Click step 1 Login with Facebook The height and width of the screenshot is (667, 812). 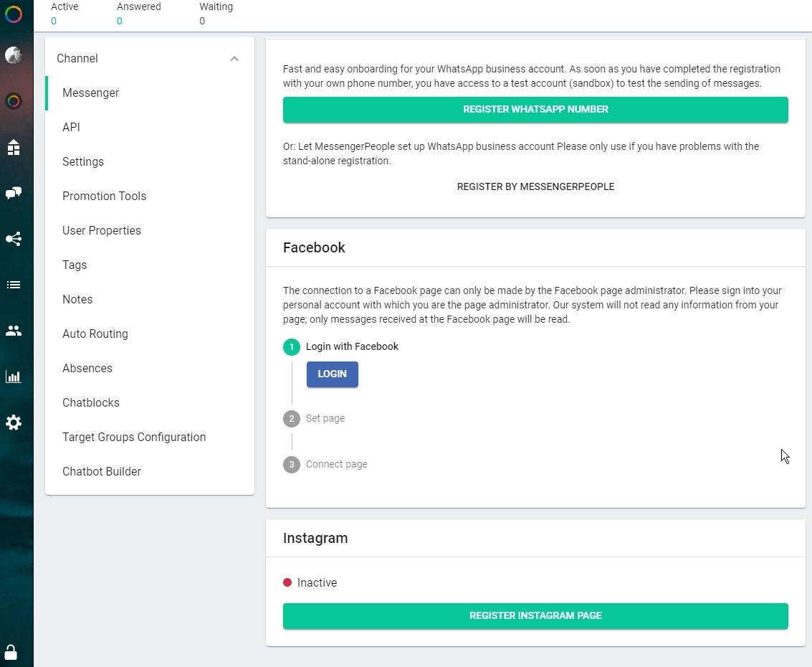340,346
